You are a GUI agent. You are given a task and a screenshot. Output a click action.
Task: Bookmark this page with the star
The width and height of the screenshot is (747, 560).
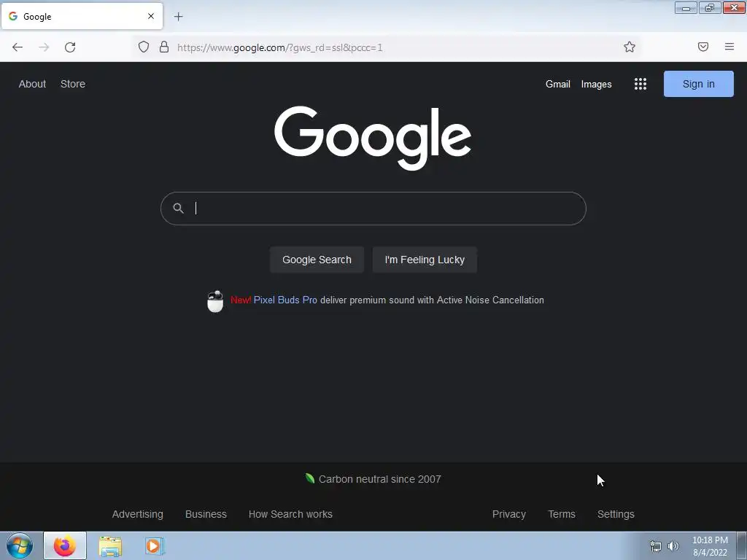tap(630, 47)
